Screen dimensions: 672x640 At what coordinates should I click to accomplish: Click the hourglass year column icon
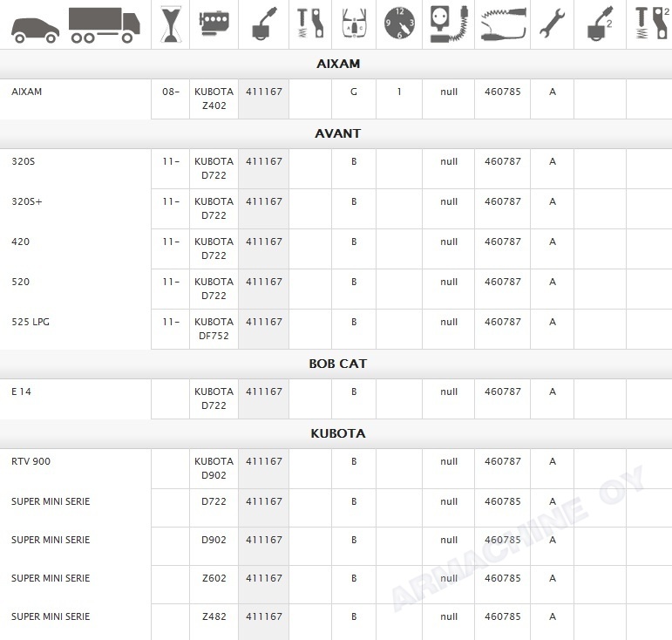pyautogui.click(x=171, y=24)
